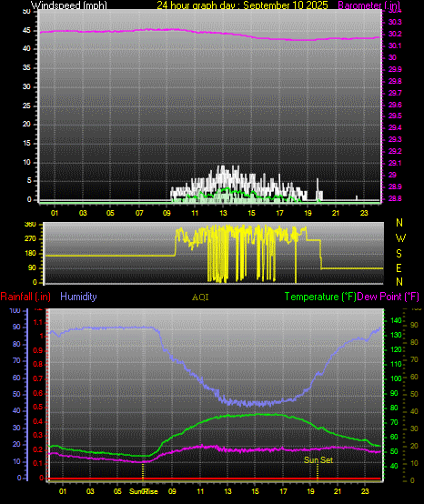The width and height of the screenshot is (424, 504).
Task: Click the green "140" temperature scale value
Action: coord(396,320)
